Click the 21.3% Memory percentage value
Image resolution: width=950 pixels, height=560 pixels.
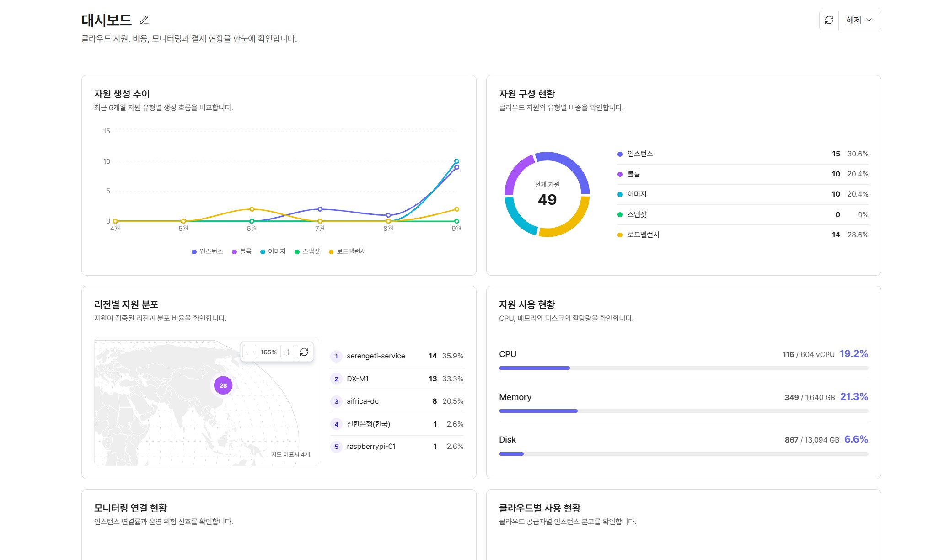click(853, 397)
